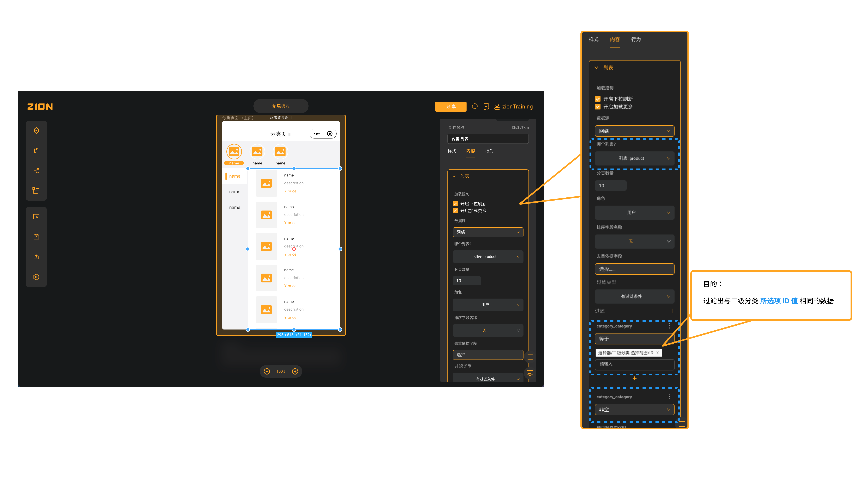Viewport: 868px width, 483px height.
Task: Click the 内容-列表 component name field
Action: (488, 139)
